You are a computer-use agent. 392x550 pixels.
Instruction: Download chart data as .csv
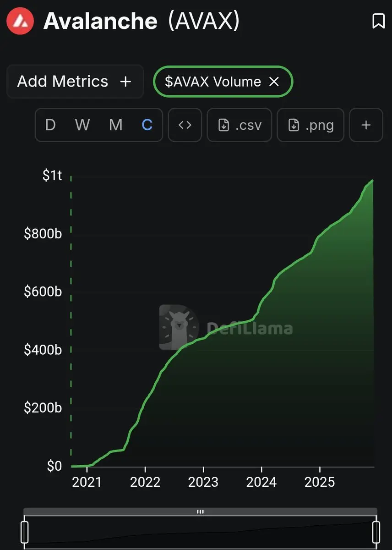point(239,125)
